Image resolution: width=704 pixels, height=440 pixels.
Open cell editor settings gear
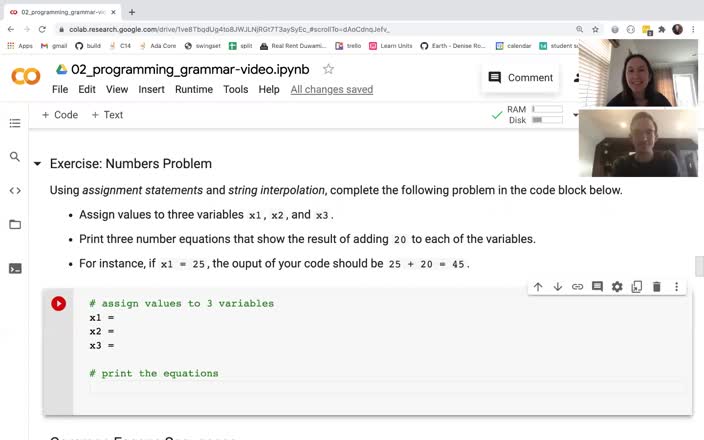[617, 287]
